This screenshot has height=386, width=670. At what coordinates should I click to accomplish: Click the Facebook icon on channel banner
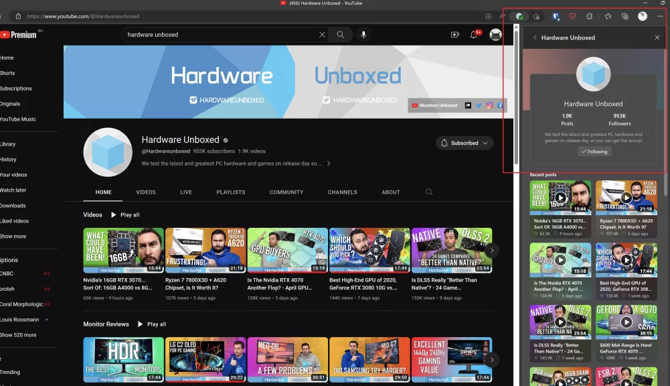[x=500, y=105]
